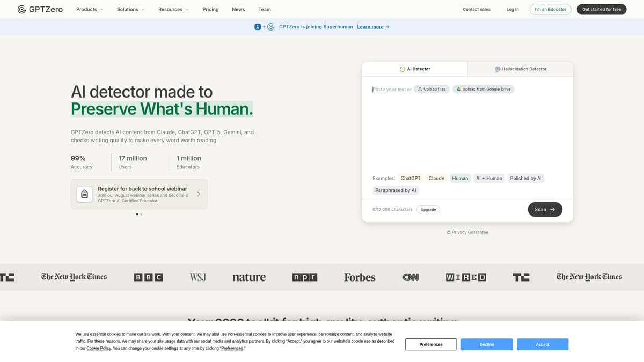This screenshot has height=362, width=644.
Task: Select the AI + Human example
Action: [489, 178]
